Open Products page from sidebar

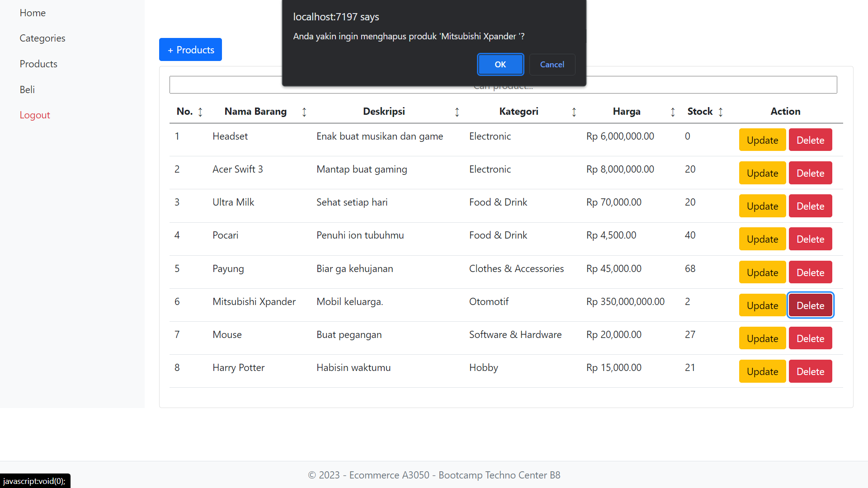pyautogui.click(x=38, y=64)
